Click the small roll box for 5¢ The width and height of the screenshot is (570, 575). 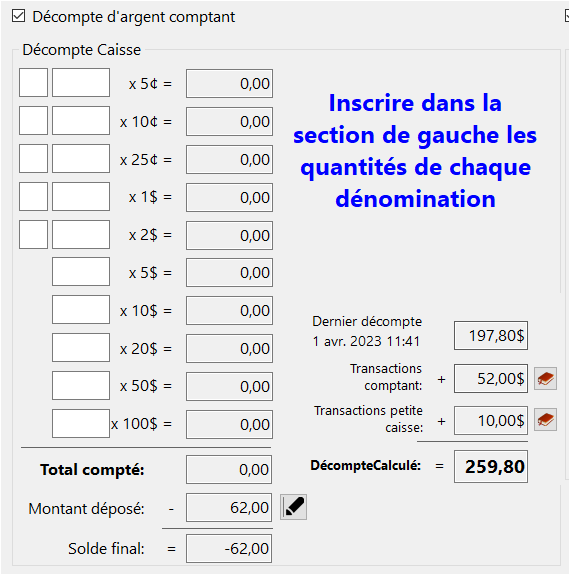33,83
